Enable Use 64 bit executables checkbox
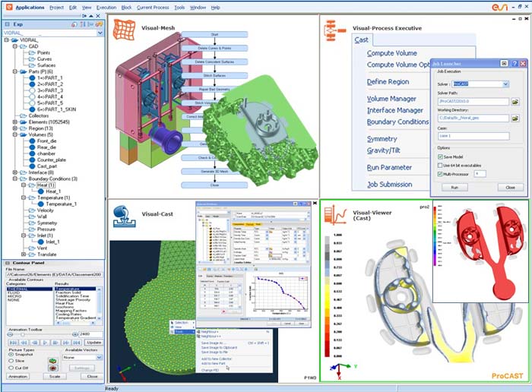Image resolution: width=532 pixels, height=392 pixels. pyautogui.click(x=440, y=166)
